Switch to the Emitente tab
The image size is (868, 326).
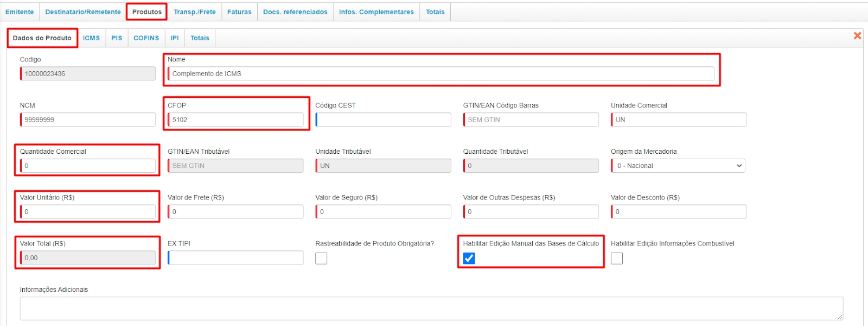pyautogui.click(x=20, y=12)
